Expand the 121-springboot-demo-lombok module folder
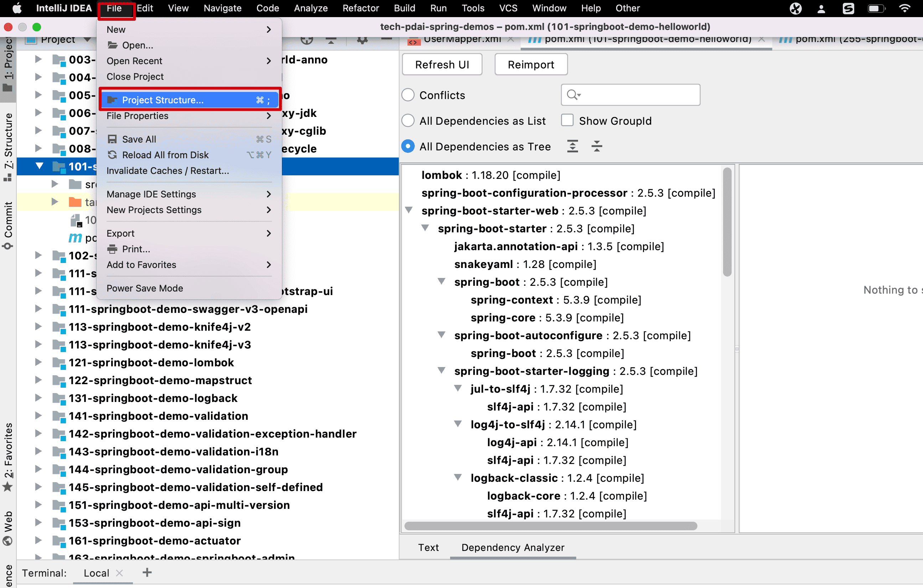Viewport: 923px width, 588px height. pos(38,362)
